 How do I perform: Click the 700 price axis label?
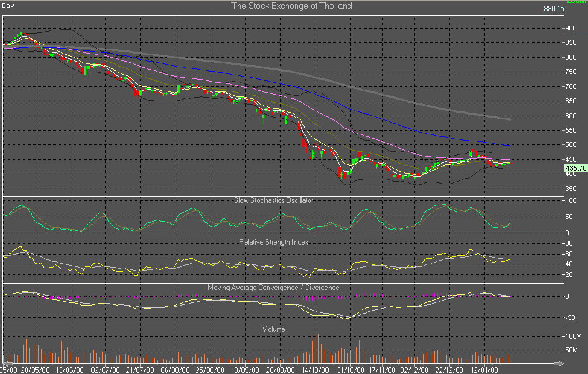click(x=571, y=86)
